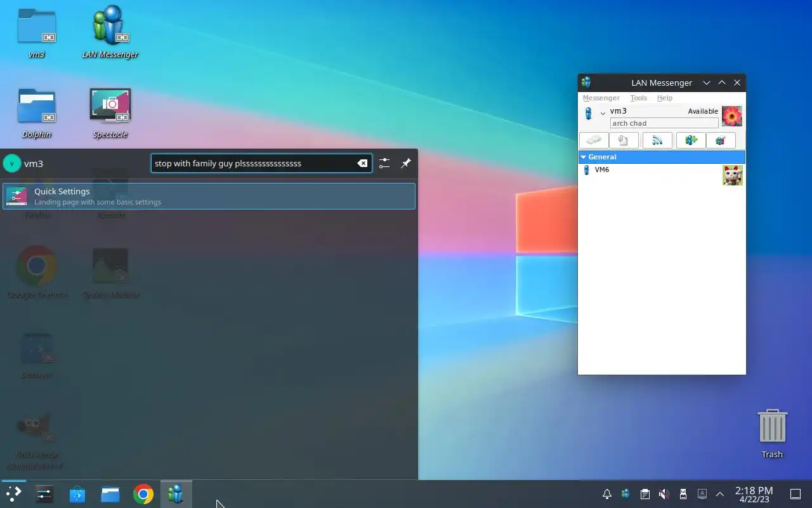Click the VM6 lucky cat avatar
Screen dimensions: 812x508
733,175
